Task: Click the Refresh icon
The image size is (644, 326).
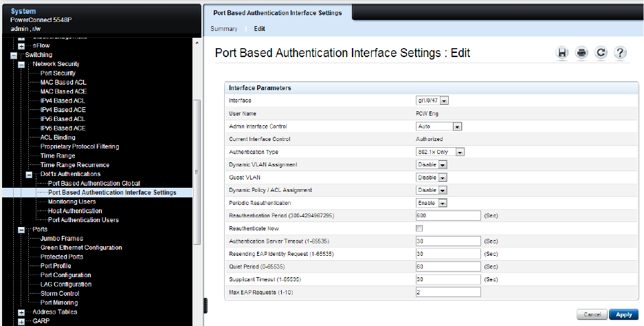Action: click(x=601, y=54)
